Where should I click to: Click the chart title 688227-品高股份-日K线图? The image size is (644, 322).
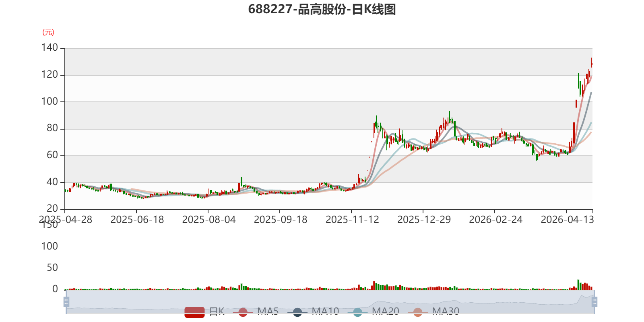tap(322, 9)
